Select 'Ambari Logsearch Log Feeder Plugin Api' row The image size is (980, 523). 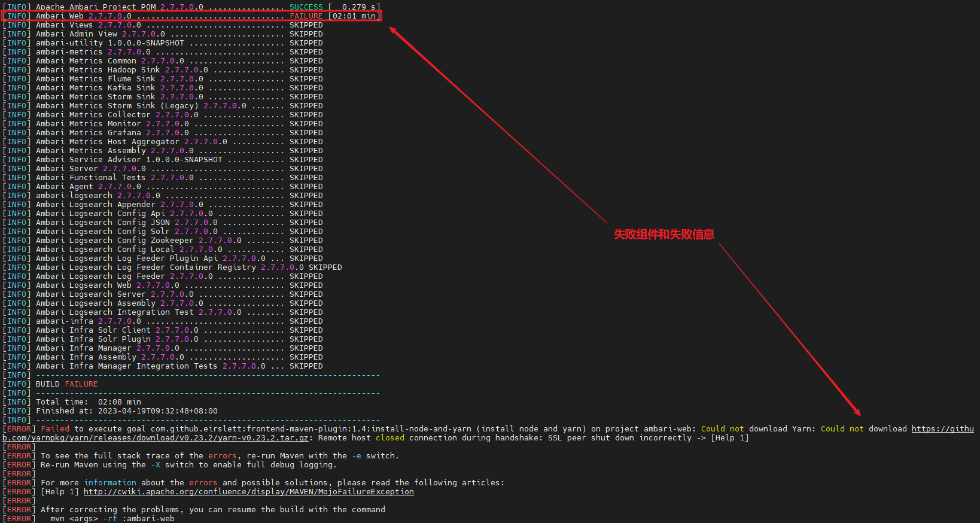click(x=163, y=259)
